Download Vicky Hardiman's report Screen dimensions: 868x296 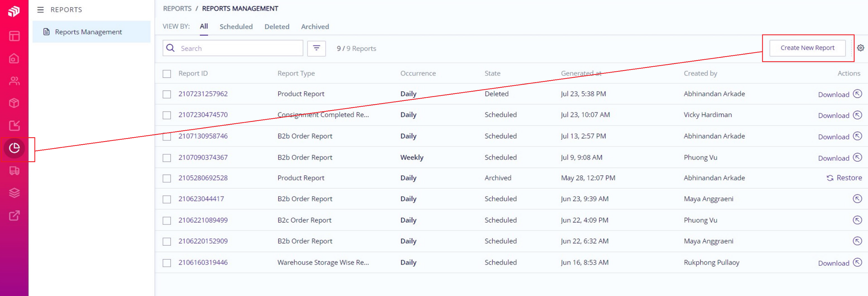(x=834, y=116)
